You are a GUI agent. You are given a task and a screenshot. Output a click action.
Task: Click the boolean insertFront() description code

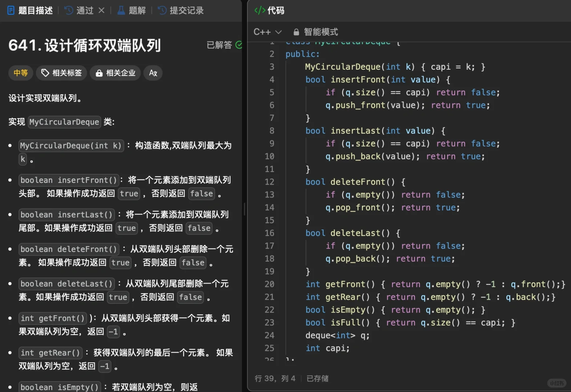point(69,180)
